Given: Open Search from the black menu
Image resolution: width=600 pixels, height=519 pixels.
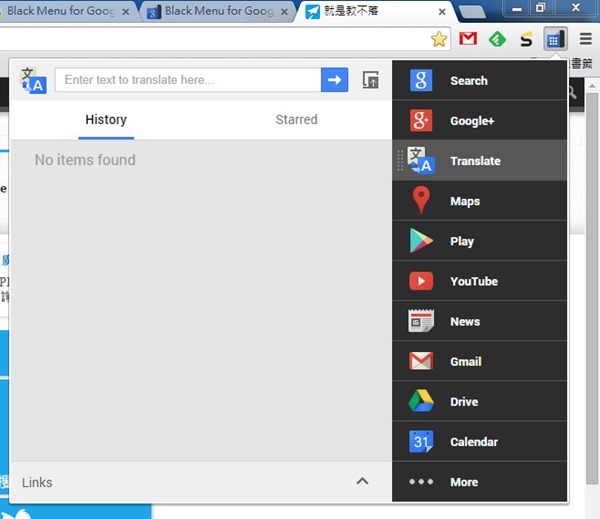Looking at the screenshot, I should [x=479, y=80].
